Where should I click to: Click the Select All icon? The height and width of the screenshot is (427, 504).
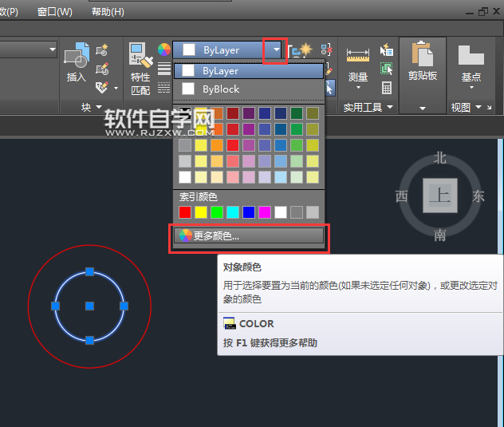pos(387,69)
